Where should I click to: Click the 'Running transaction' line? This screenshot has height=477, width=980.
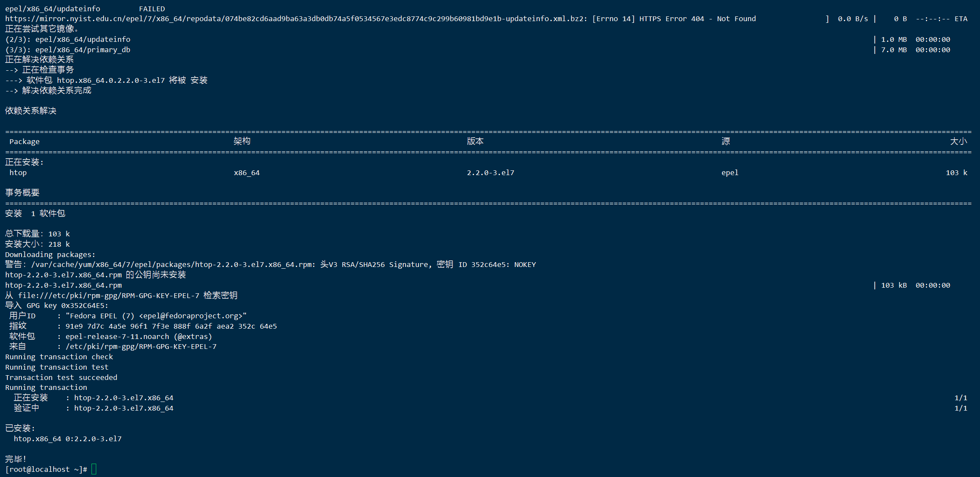coord(46,388)
